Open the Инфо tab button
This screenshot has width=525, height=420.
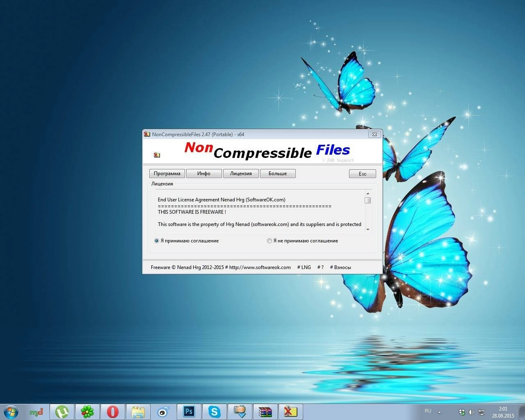(204, 173)
